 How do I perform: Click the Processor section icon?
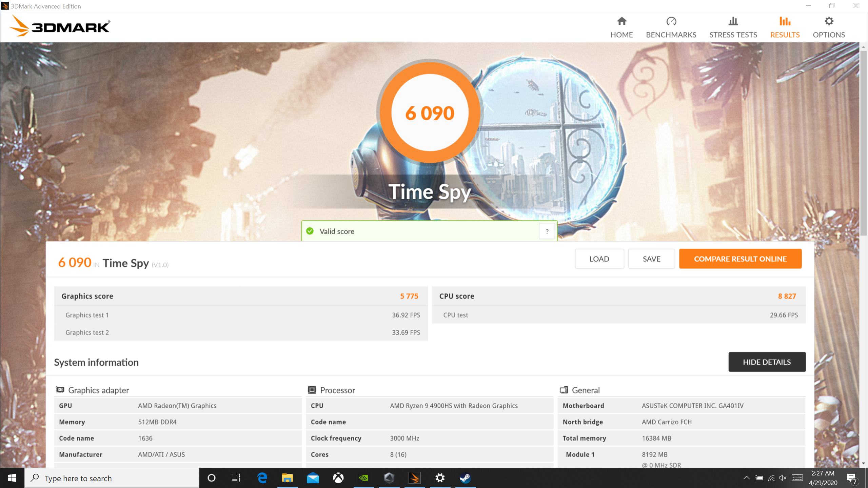(312, 390)
